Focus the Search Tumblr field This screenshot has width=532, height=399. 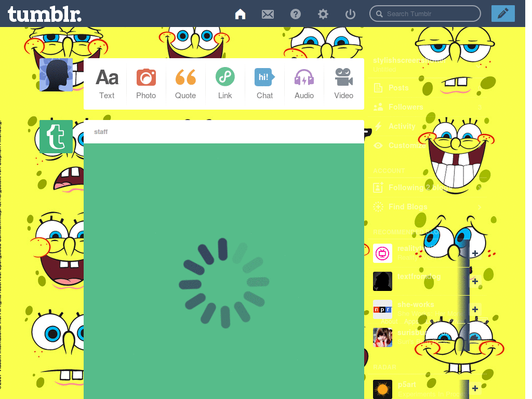pyautogui.click(x=425, y=14)
